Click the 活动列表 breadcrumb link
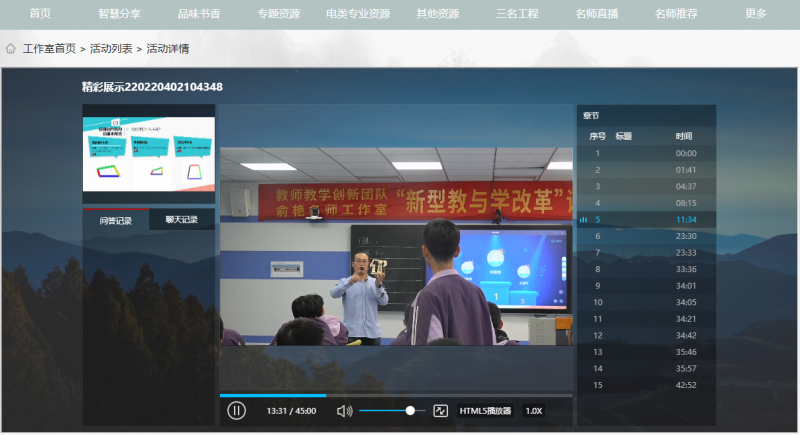800x435 pixels. (x=111, y=48)
